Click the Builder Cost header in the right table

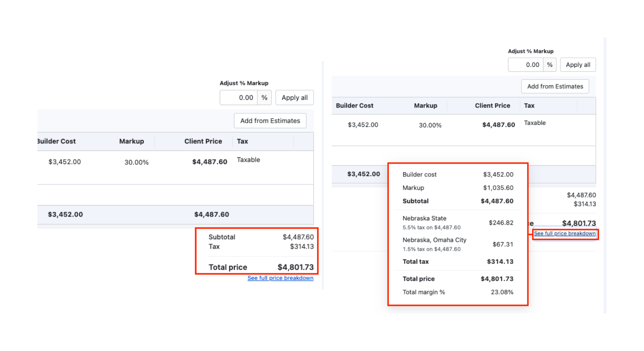point(354,105)
